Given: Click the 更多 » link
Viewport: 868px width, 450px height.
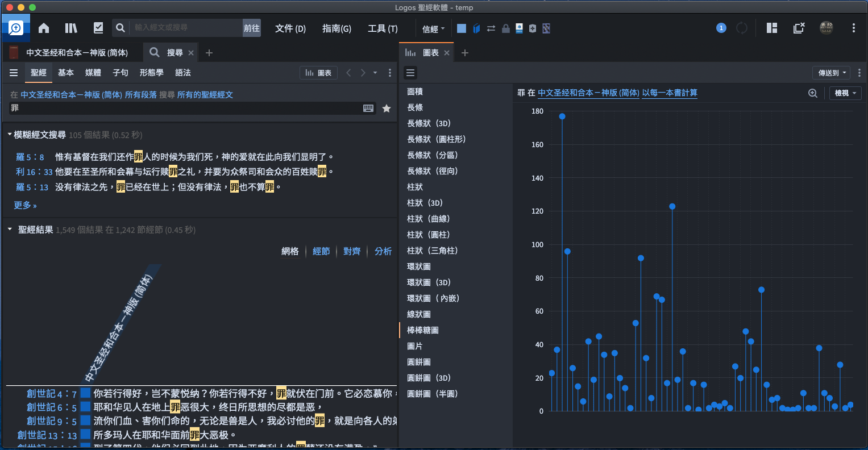Looking at the screenshot, I should (x=25, y=205).
